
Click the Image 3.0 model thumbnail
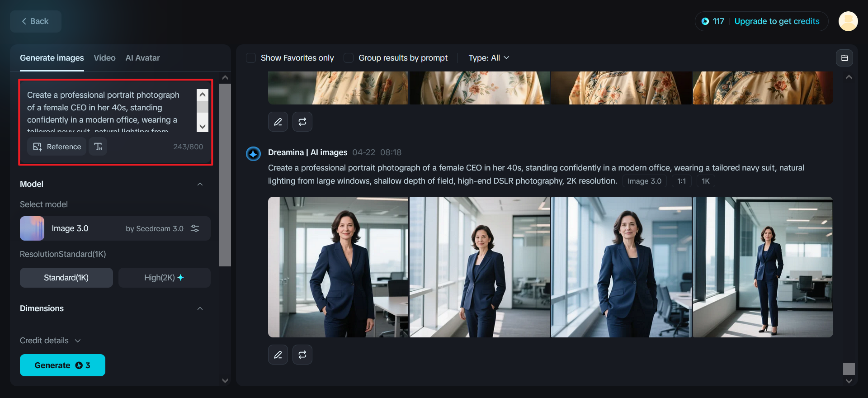32,228
